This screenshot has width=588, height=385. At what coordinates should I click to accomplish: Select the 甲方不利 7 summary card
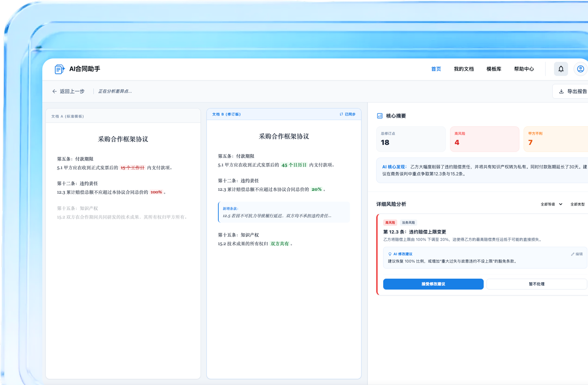[x=556, y=139]
